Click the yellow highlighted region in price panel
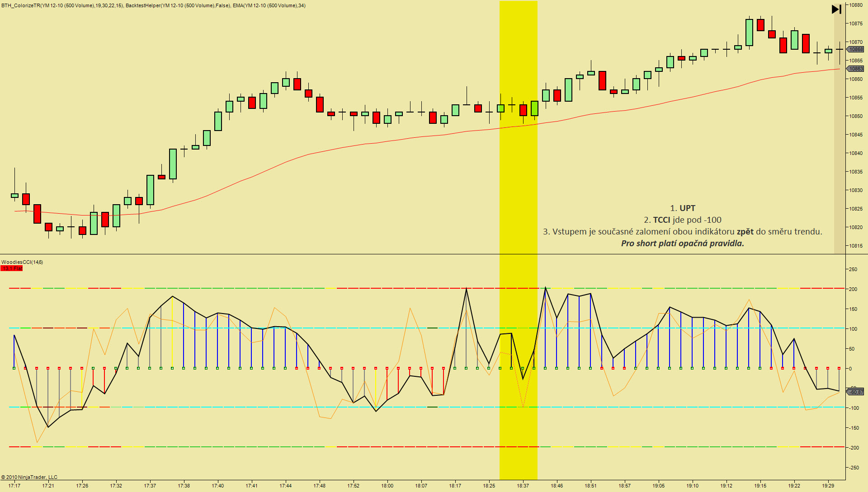 tap(518, 181)
